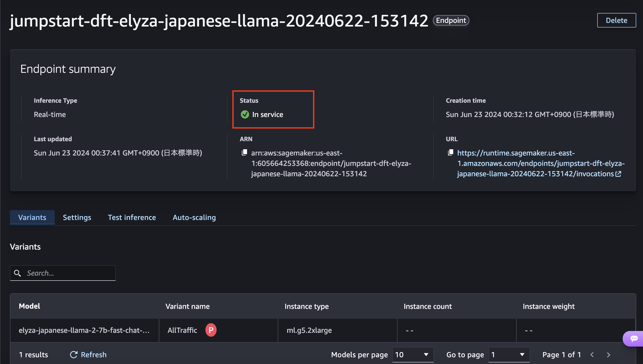Copy the endpoint ARN icon

coord(244,153)
